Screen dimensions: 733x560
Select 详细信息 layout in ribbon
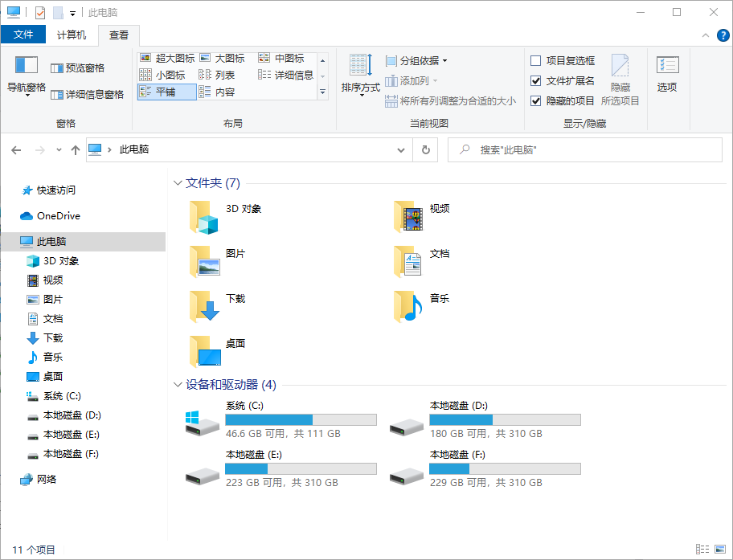click(285, 75)
